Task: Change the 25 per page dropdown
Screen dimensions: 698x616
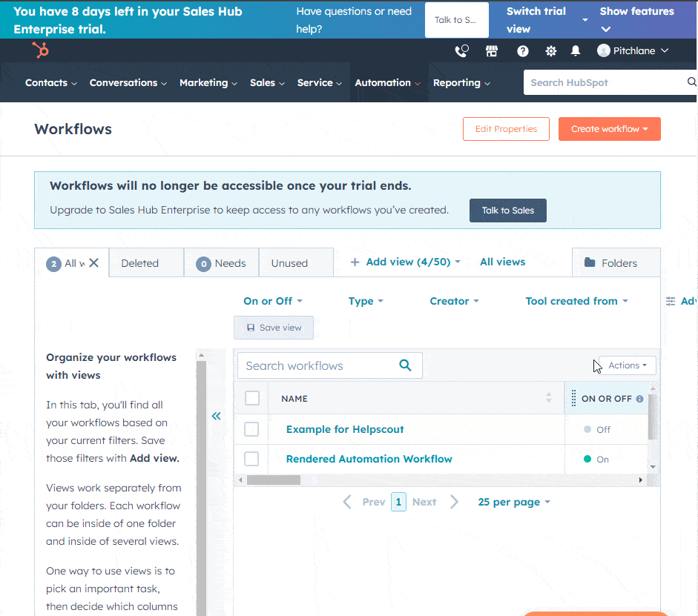Action: tap(514, 502)
